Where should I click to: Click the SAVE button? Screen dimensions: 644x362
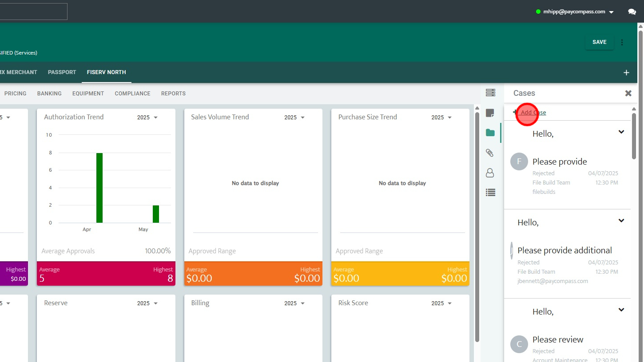click(599, 42)
